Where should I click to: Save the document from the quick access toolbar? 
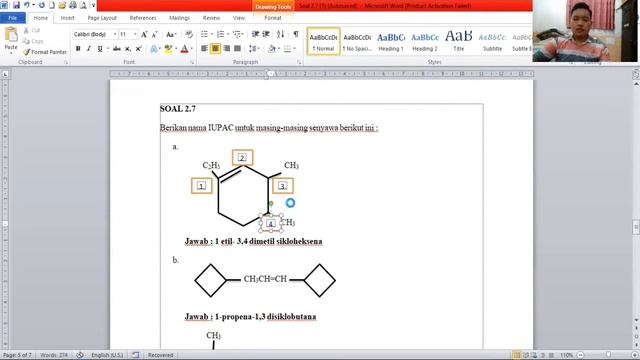pos(16,5)
